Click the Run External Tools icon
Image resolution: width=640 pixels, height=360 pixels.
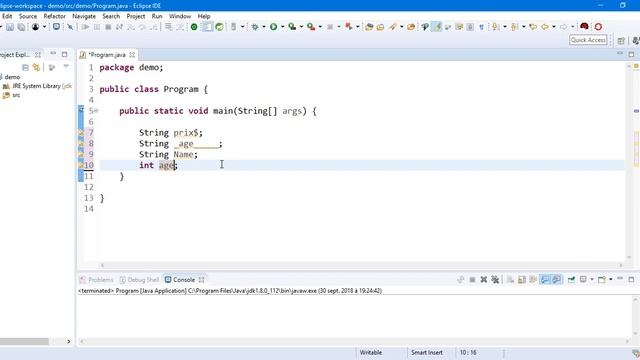311,27
